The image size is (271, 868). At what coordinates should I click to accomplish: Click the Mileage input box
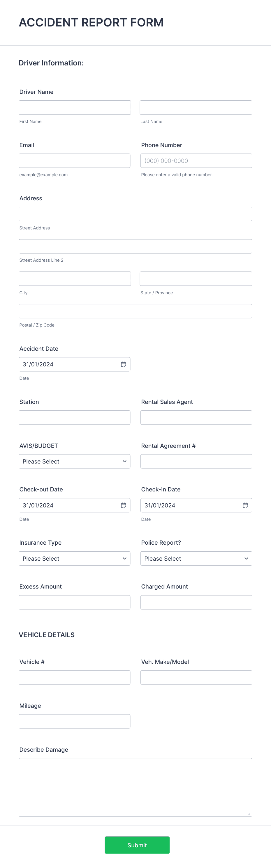point(75,721)
